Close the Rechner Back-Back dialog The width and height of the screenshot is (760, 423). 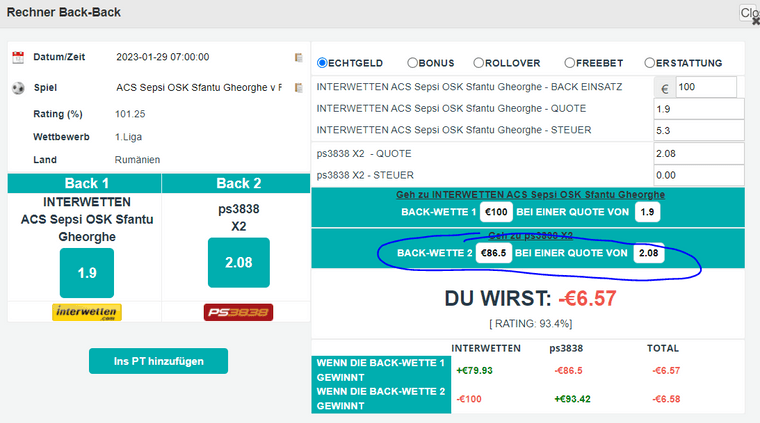(x=751, y=13)
